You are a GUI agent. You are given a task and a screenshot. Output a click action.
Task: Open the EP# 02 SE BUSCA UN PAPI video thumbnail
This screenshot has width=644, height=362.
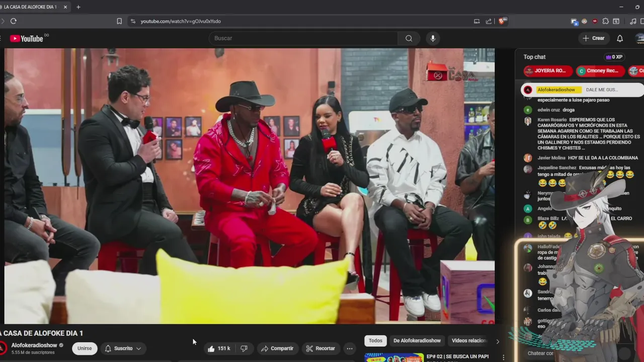(394, 357)
